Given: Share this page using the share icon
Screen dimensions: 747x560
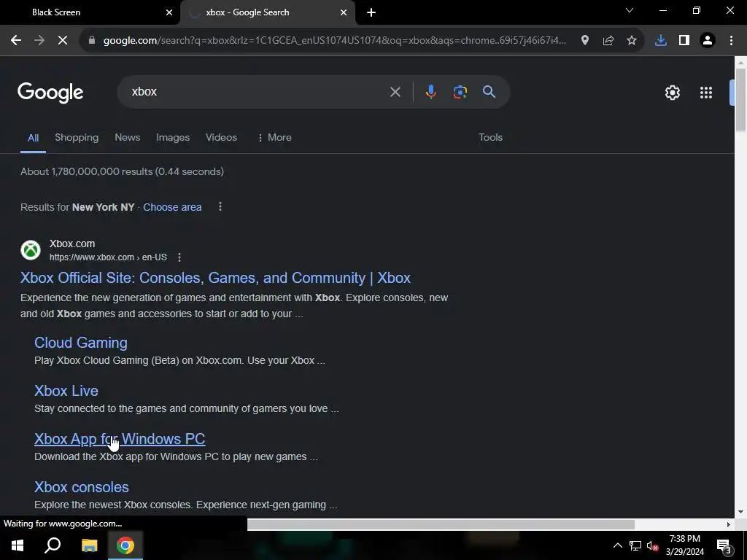Looking at the screenshot, I should coord(608,41).
